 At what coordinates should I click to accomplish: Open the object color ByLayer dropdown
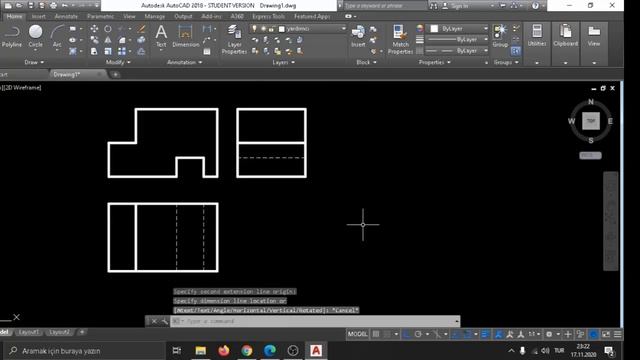(458, 29)
